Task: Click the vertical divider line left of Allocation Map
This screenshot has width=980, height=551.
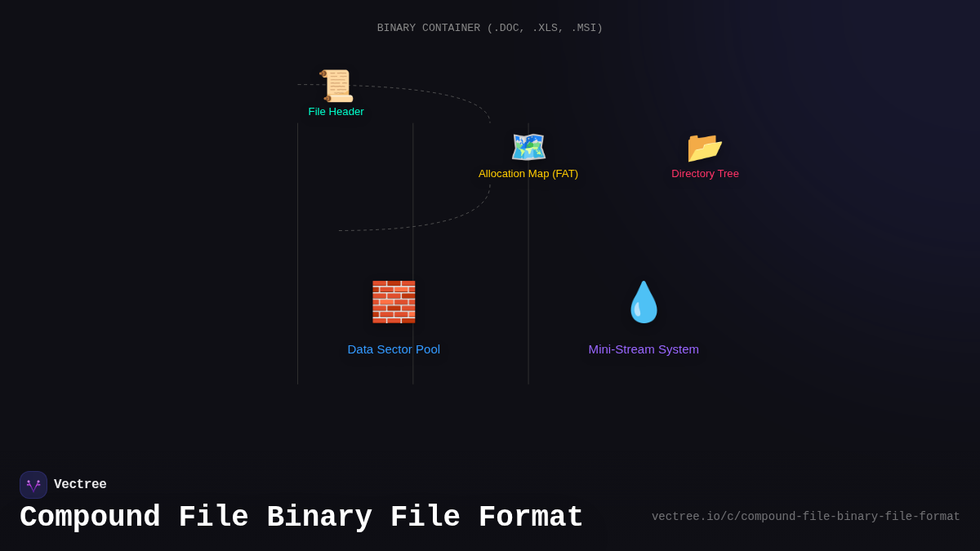Action: (412, 245)
